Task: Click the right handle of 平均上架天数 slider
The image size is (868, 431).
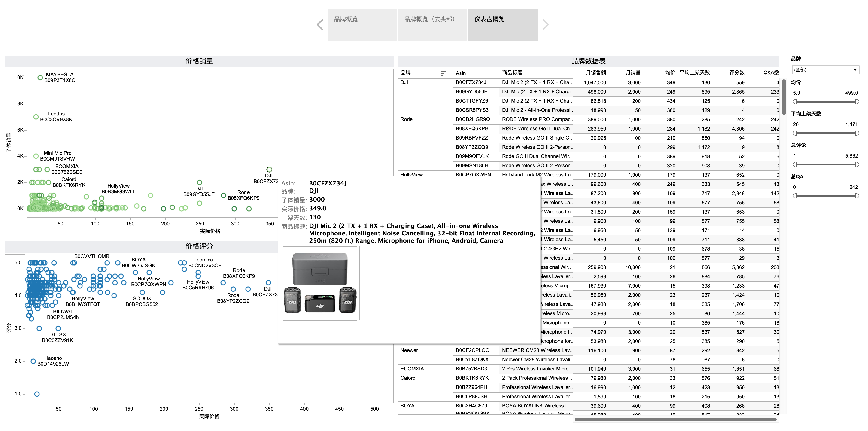Action: pos(856,133)
